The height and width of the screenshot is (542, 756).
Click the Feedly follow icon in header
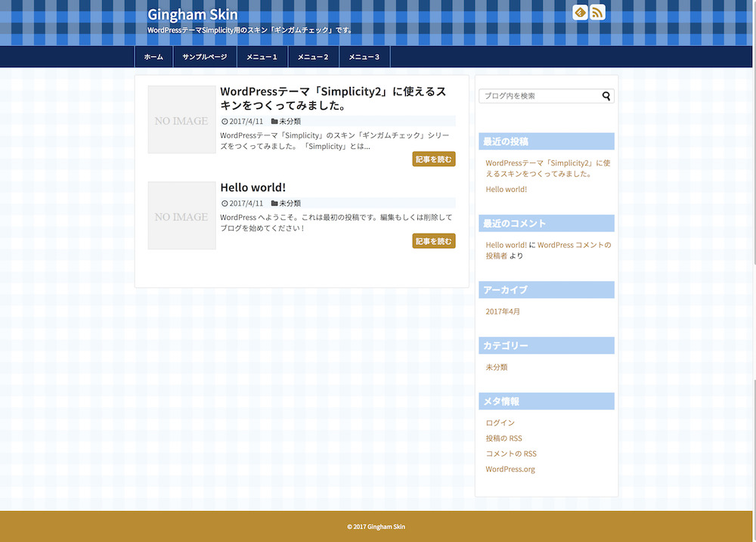click(x=581, y=12)
